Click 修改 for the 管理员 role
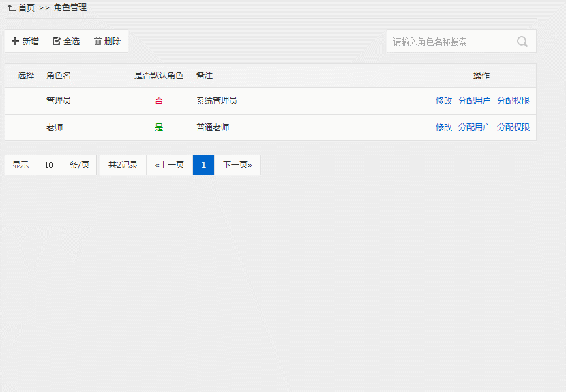The image size is (566, 392). pyautogui.click(x=444, y=101)
